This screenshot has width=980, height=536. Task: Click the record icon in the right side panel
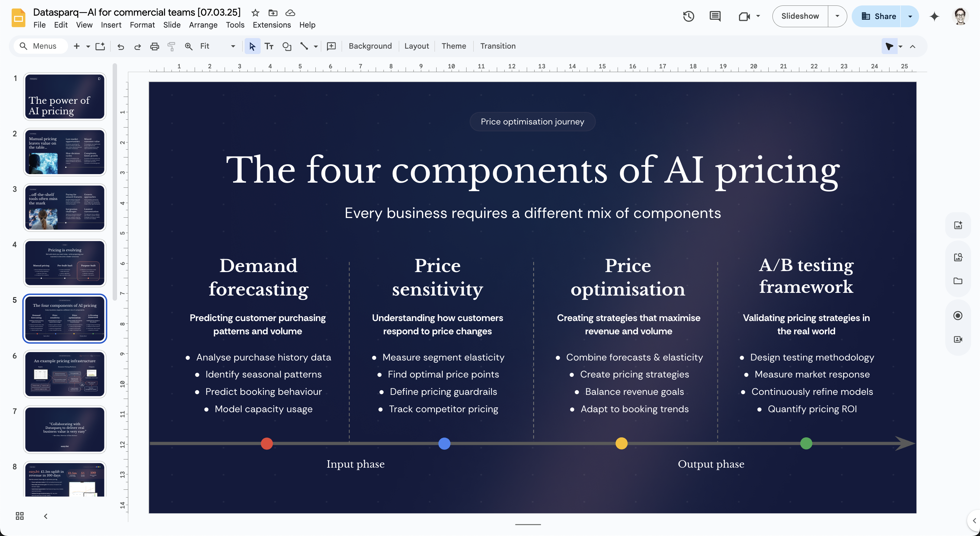point(958,316)
